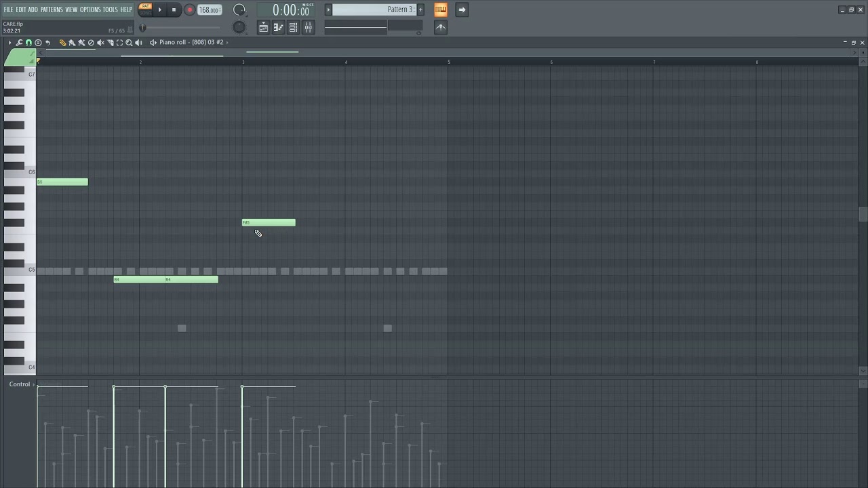Select the Mute tool
The width and height of the screenshot is (868, 488).
coord(100,43)
